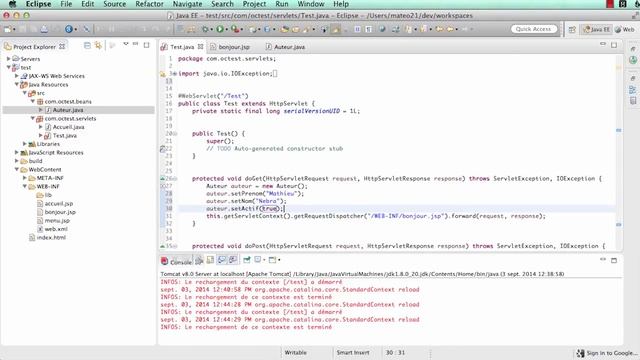Screen dimensions: 640x360
Task: Expand the folded import section at line 3
Action: pyautogui.click(x=174, y=73)
